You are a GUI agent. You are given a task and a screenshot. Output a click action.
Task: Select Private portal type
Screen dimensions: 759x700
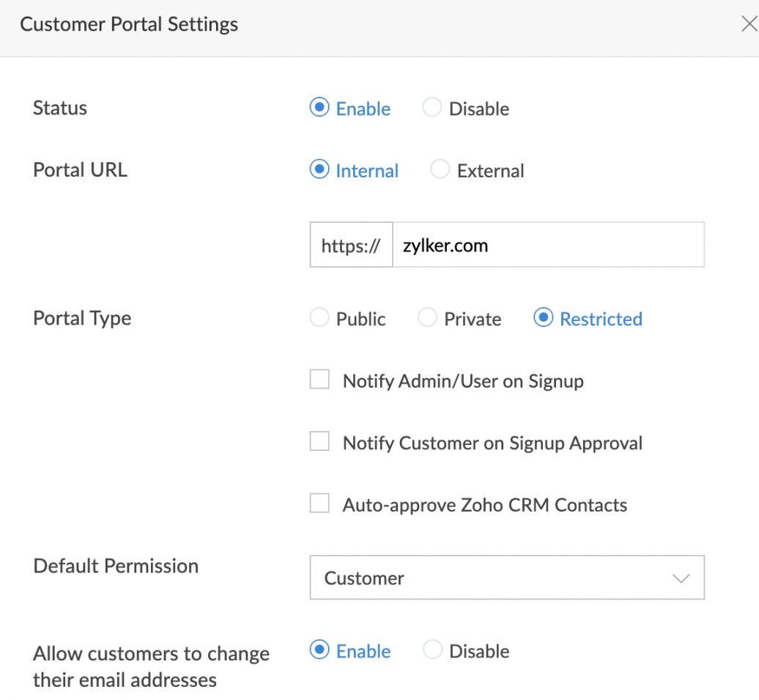(427, 318)
